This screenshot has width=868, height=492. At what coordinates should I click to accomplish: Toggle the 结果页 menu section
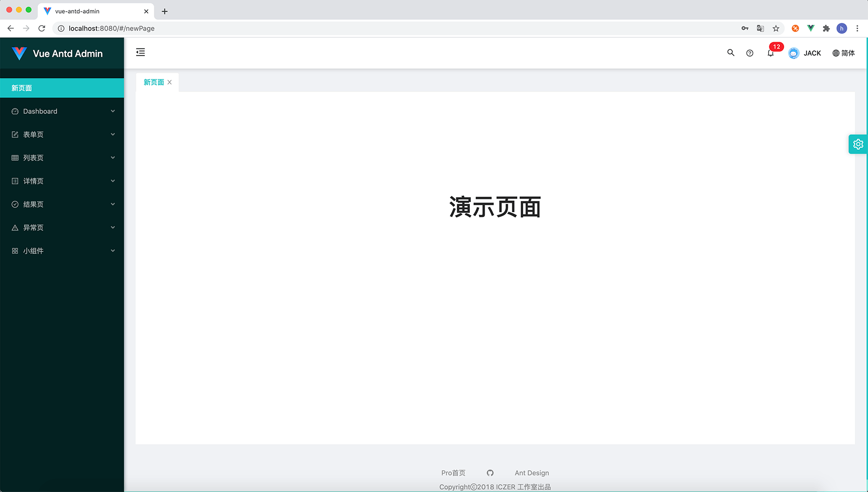pyautogui.click(x=62, y=204)
